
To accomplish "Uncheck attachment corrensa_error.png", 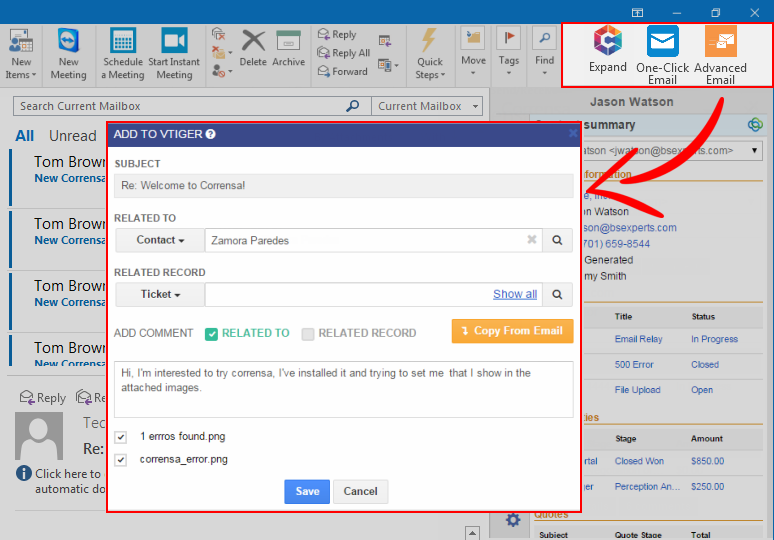I will pyautogui.click(x=120, y=460).
